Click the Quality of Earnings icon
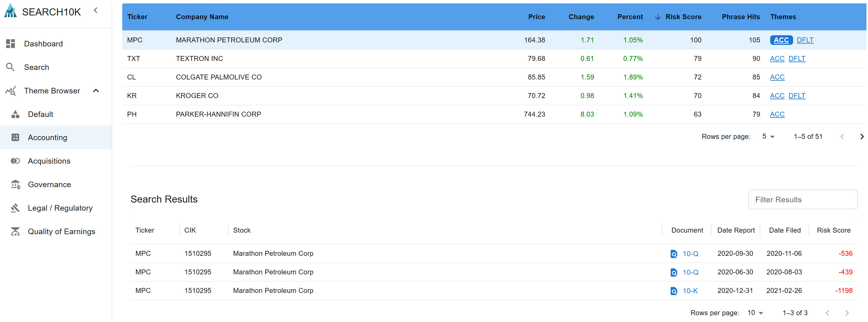This screenshot has width=868, height=322. click(x=15, y=231)
